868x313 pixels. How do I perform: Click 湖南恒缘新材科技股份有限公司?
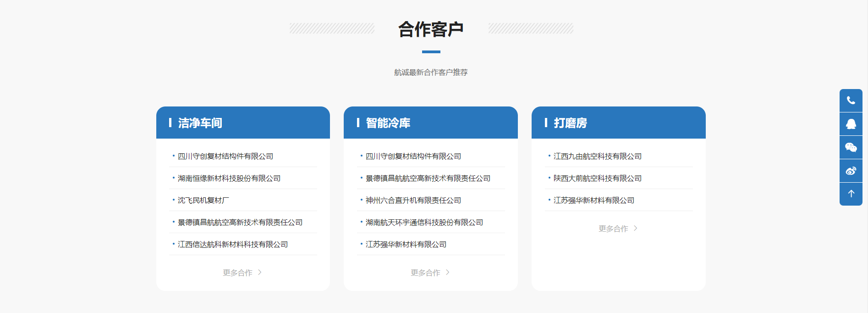pyautogui.click(x=229, y=179)
